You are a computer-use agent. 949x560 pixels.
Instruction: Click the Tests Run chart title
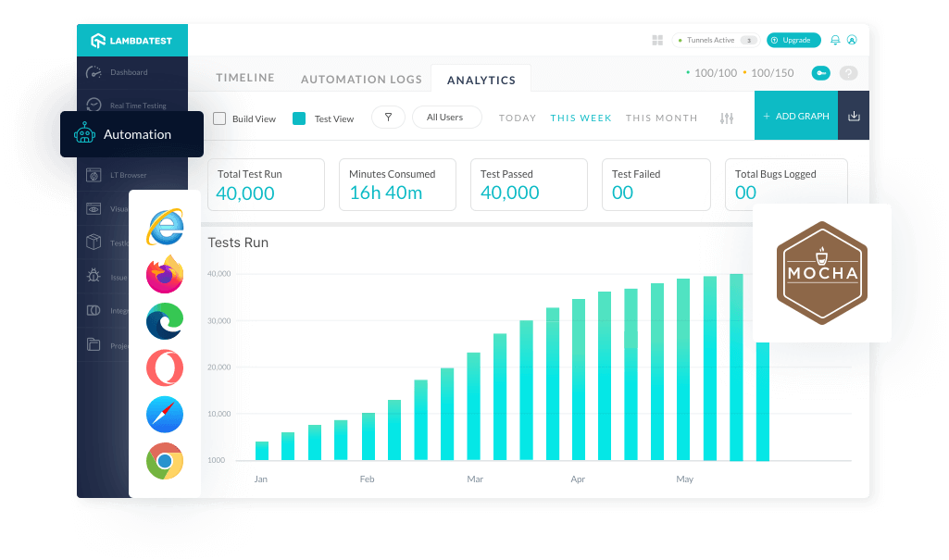(x=238, y=243)
